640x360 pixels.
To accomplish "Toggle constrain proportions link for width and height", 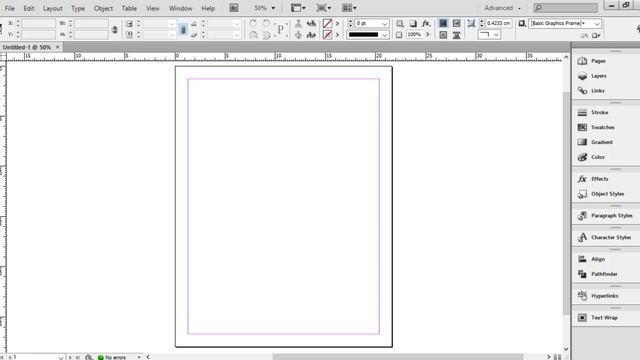I will pos(115,29).
